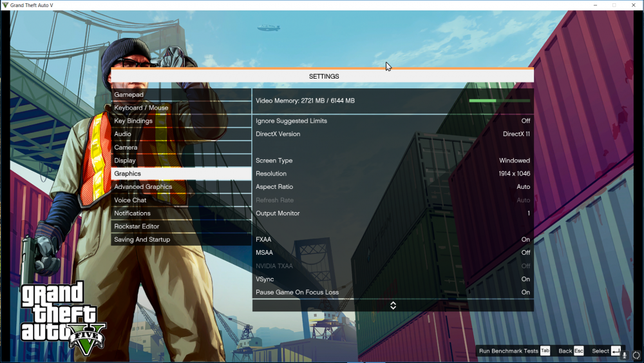Click the microphone icon in the bottom corner
The height and width of the screenshot is (363, 644).
point(625,355)
